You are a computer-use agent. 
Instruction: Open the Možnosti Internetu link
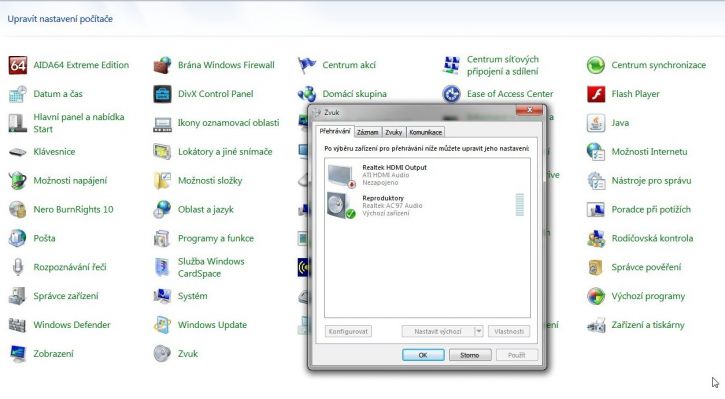coord(650,152)
